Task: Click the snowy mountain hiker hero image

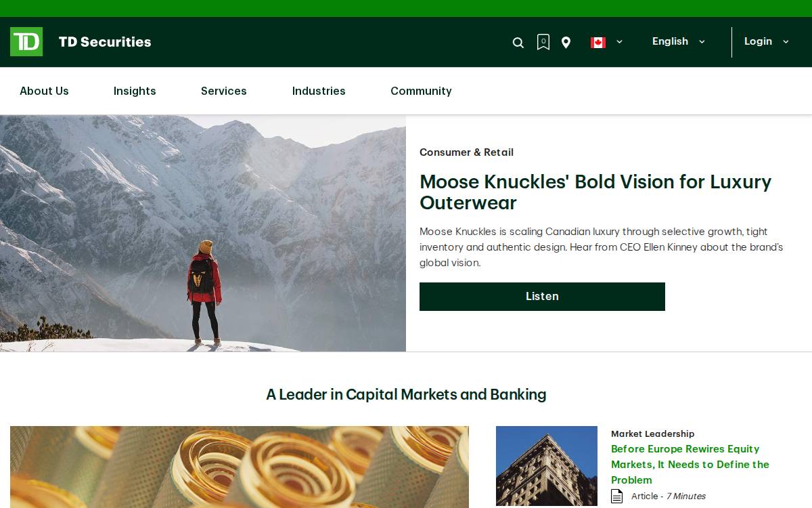Action: pyautogui.click(x=203, y=234)
